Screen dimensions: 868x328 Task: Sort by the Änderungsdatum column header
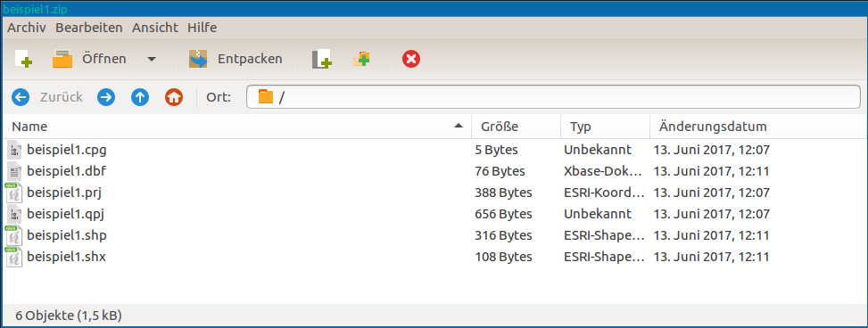point(758,127)
